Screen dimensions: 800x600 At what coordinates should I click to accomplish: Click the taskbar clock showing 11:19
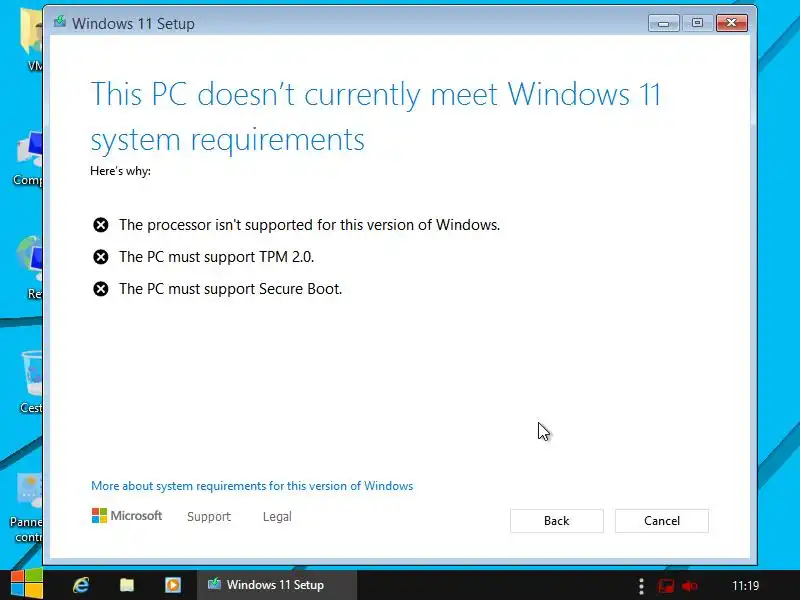(x=745, y=586)
